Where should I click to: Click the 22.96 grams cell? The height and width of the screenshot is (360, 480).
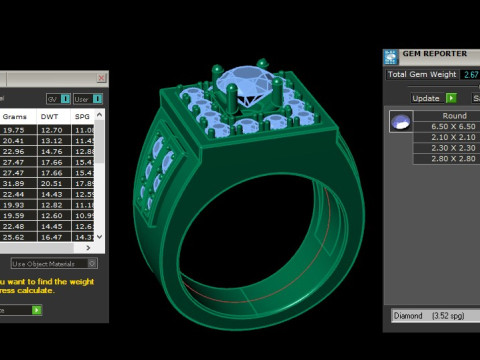coord(18,151)
